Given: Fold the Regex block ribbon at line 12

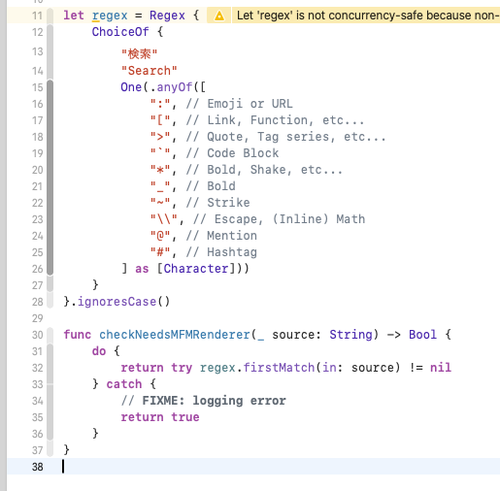Looking at the screenshot, I should (50, 32).
